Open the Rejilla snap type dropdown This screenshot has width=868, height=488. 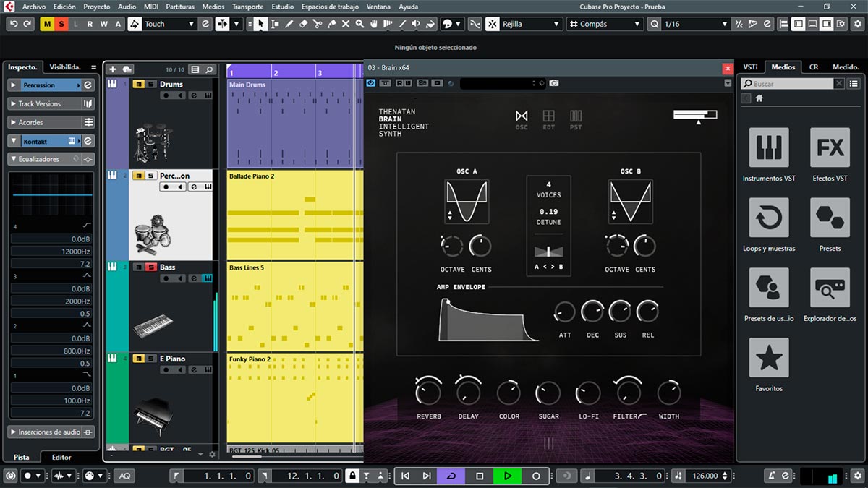pyautogui.click(x=532, y=24)
